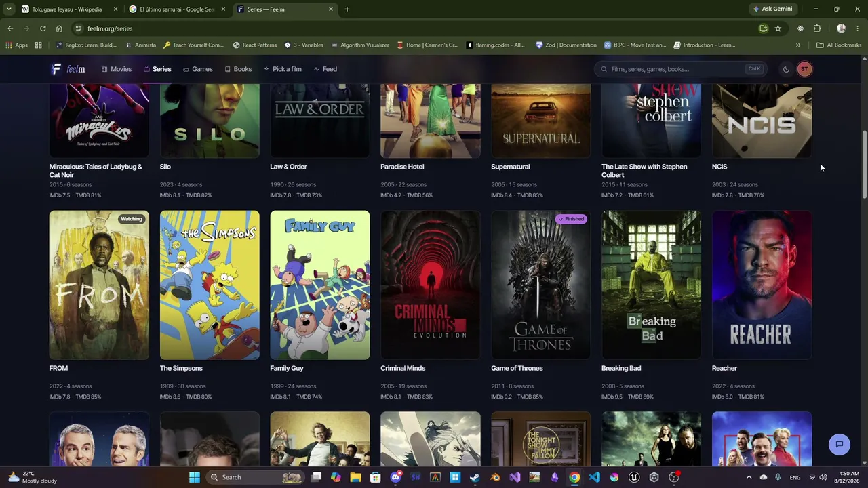Open the taskbar volume control

[x=823, y=477]
